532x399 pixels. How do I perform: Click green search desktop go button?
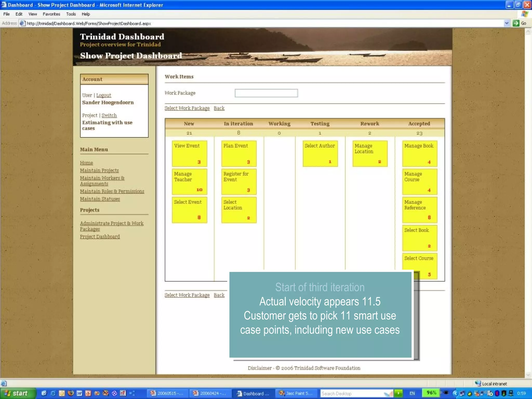pos(398,393)
